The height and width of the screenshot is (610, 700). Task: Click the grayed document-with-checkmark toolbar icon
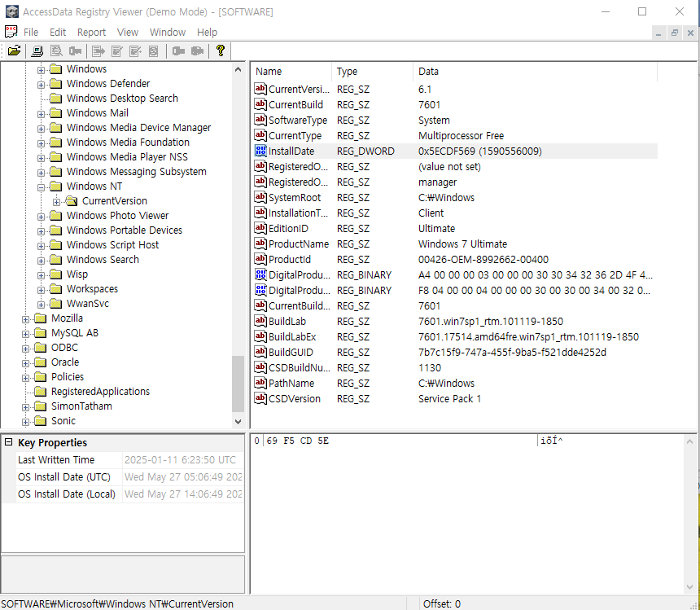[116, 51]
